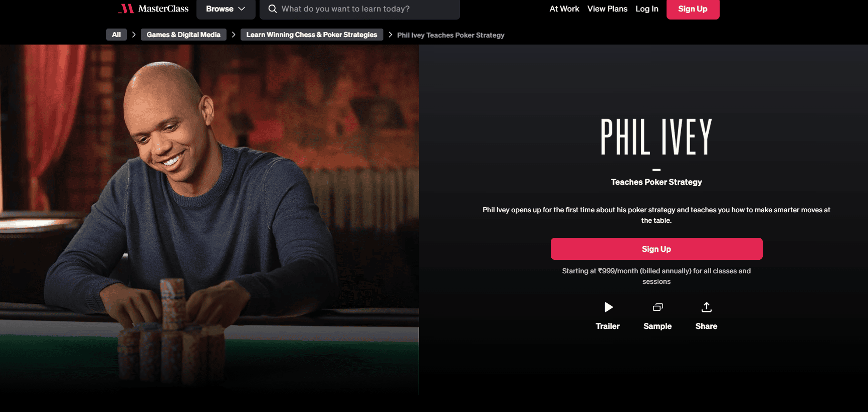Open the At Work page

click(x=564, y=9)
